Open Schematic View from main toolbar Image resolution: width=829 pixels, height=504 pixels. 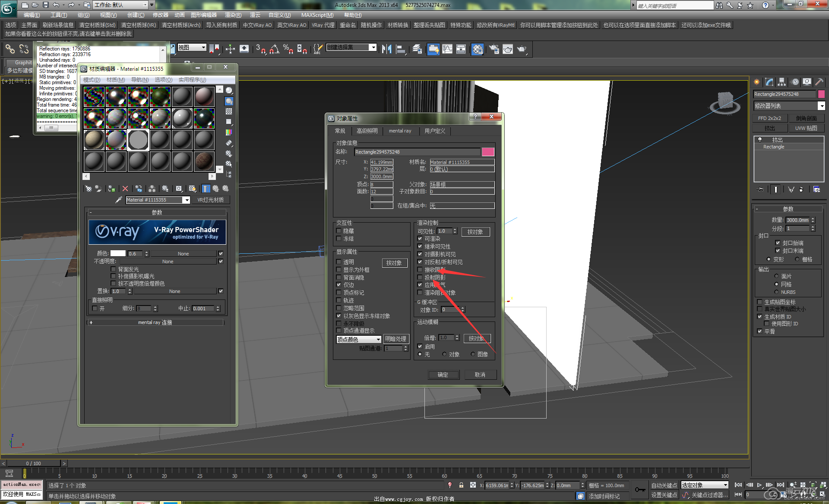[x=461, y=49]
